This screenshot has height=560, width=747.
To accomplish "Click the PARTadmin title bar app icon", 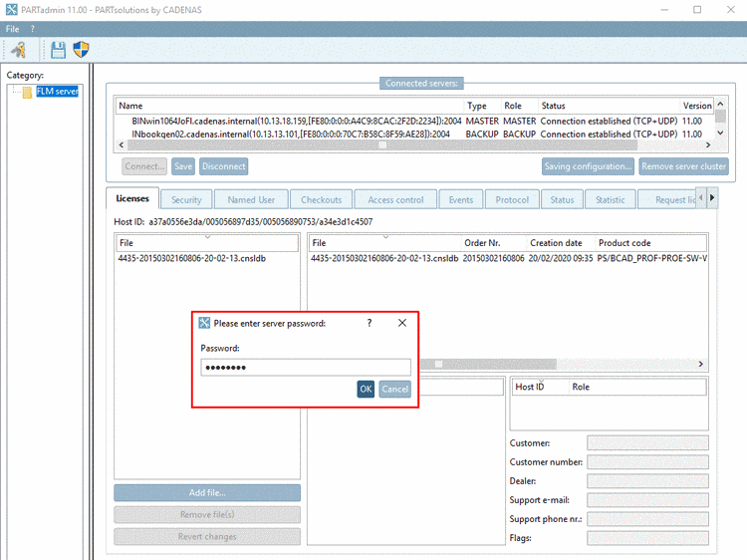I will point(11,10).
